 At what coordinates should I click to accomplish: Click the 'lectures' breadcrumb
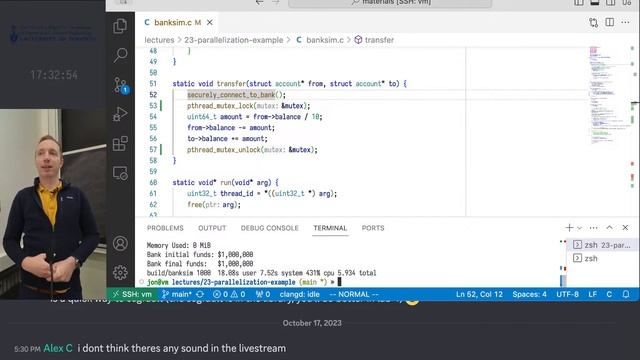pyautogui.click(x=159, y=40)
